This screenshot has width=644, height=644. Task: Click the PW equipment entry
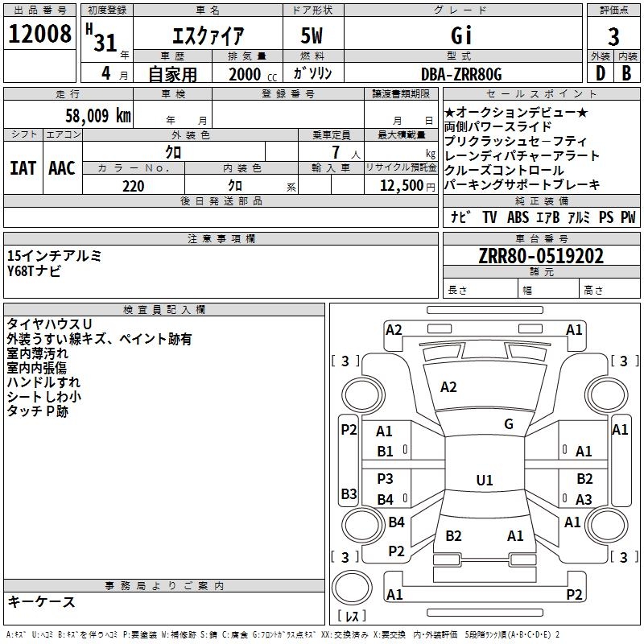[x=628, y=217]
